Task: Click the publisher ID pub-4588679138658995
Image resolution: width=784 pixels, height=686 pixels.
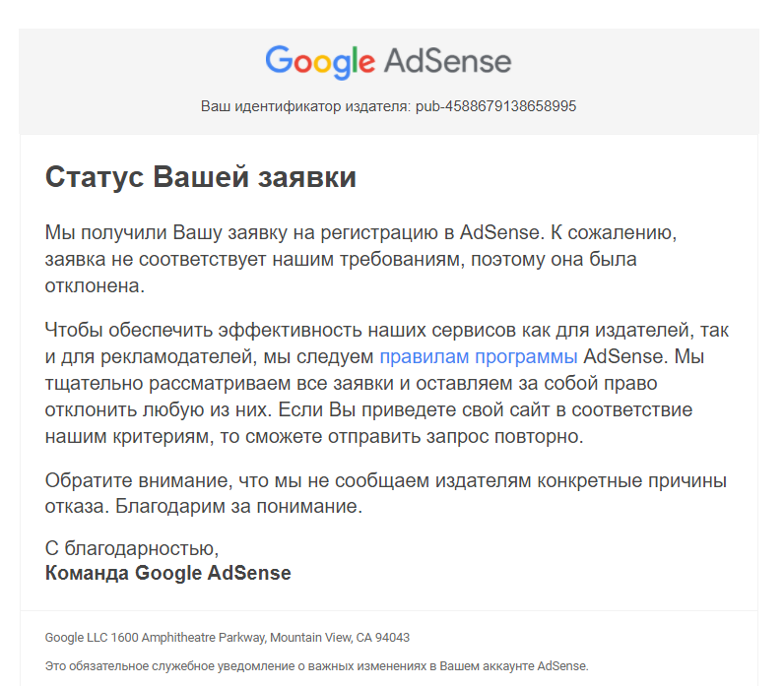Action: coord(495,105)
